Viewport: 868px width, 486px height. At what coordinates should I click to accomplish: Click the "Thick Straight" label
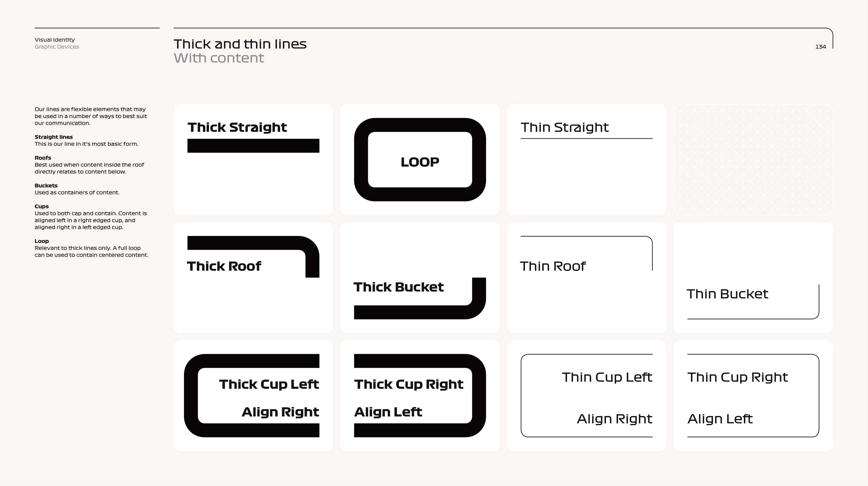click(237, 127)
